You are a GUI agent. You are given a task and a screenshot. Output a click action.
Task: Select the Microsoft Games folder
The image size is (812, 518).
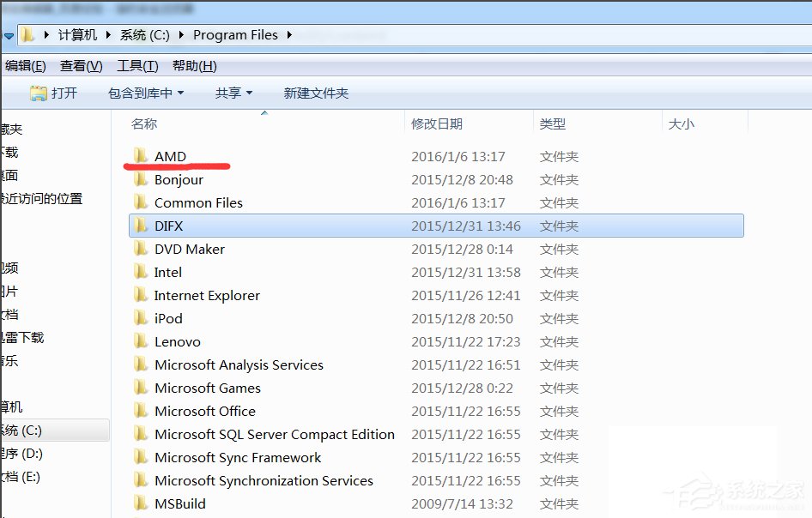[209, 388]
